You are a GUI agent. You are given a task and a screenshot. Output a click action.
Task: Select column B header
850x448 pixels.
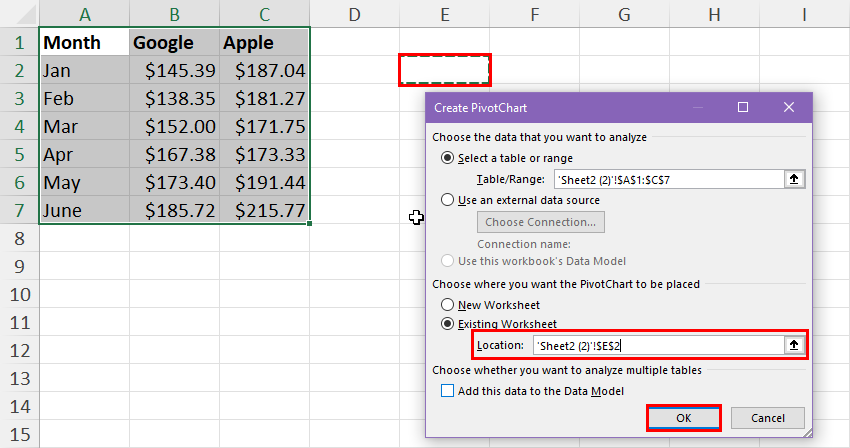[175, 14]
